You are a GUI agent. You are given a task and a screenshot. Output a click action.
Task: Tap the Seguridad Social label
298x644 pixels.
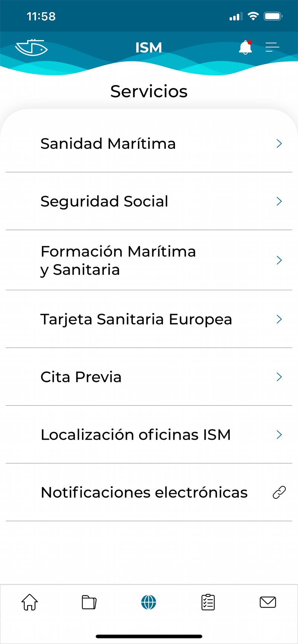pyautogui.click(x=104, y=201)
